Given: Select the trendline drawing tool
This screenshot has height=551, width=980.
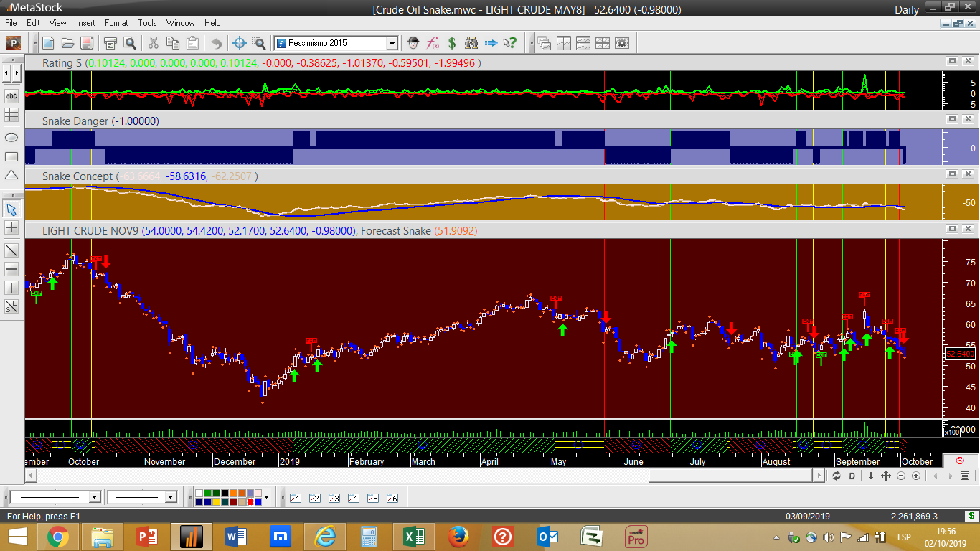Looking at the screenshot, I should click(x=11, y=250).
